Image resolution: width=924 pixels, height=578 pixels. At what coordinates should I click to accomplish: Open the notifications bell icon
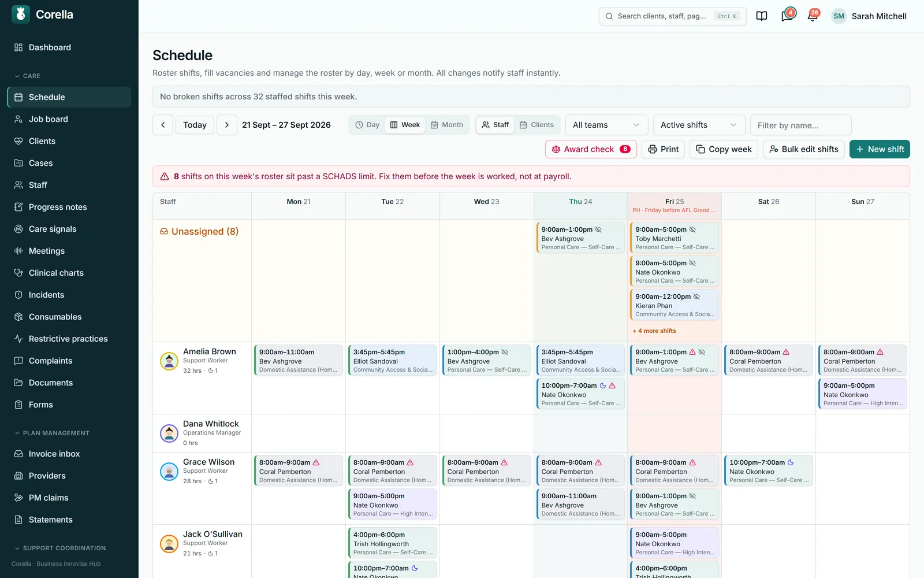(x=813, y=16)
